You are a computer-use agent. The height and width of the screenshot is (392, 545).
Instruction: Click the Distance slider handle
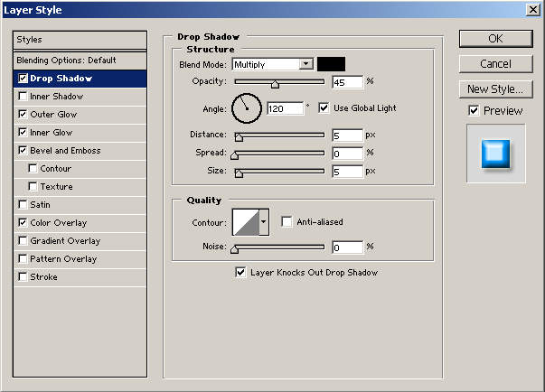(239, 137)
